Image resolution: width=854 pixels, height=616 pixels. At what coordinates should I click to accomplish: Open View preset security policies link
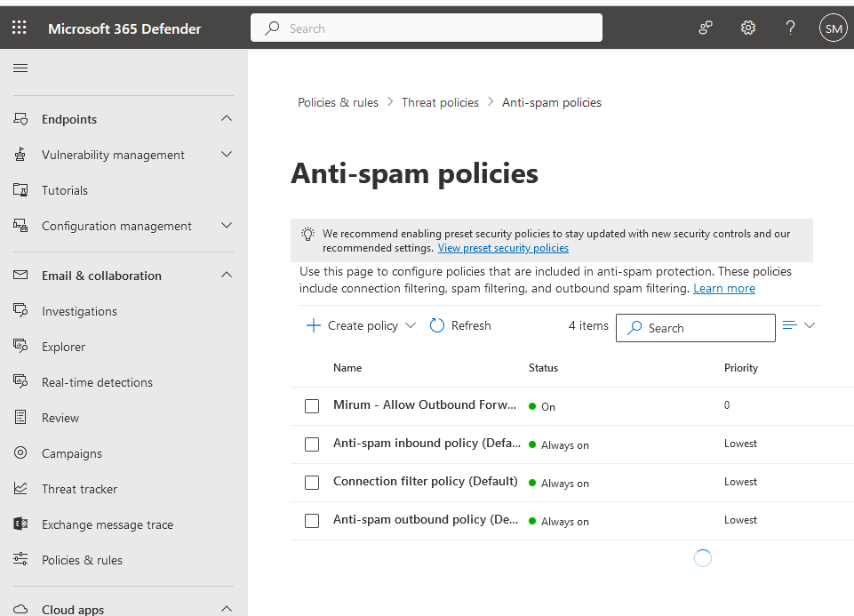(x=503, y=248)
